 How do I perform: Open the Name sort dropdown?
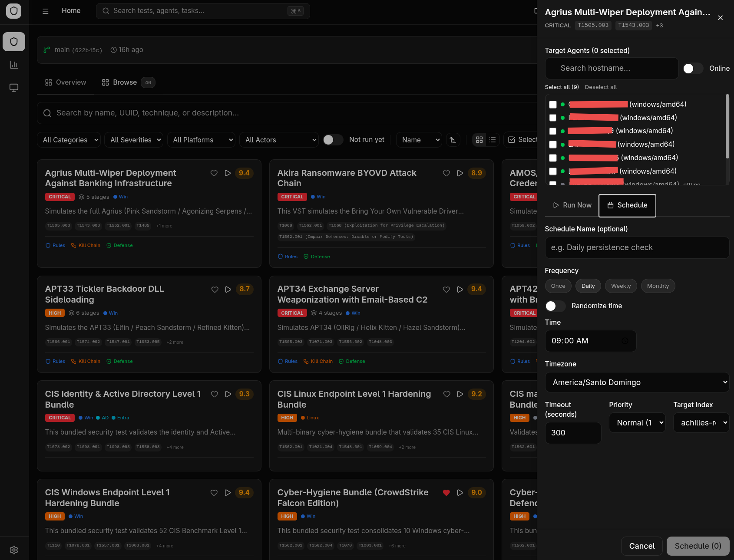tap(419, 140)
